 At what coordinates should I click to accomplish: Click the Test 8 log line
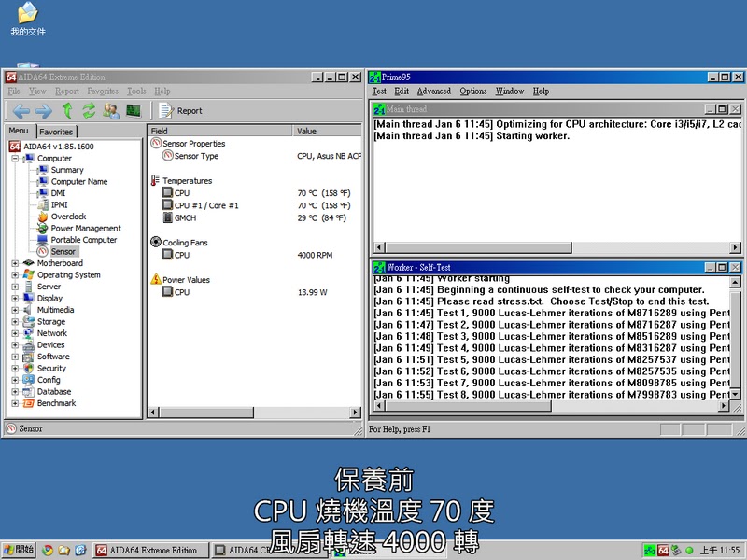(x=552, y=395)
